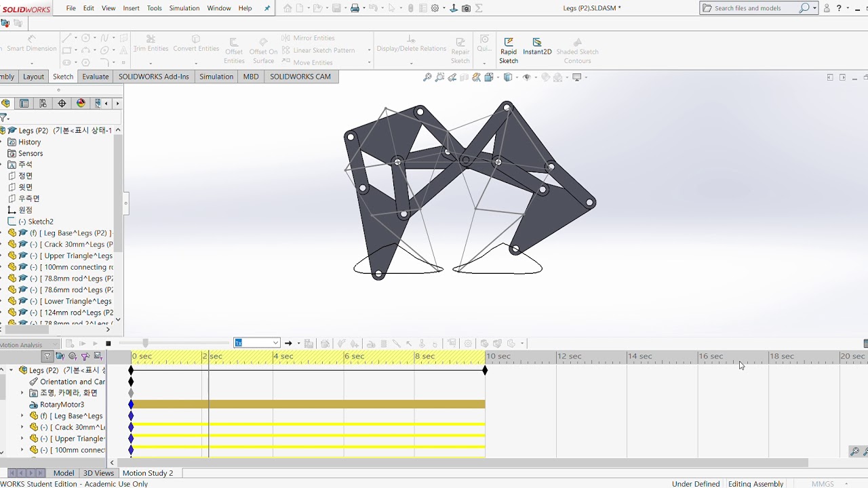Open the DisplayManager appearance tab
Image resolution: width=868 pixels, height=488 pixels.
point(81,103)
